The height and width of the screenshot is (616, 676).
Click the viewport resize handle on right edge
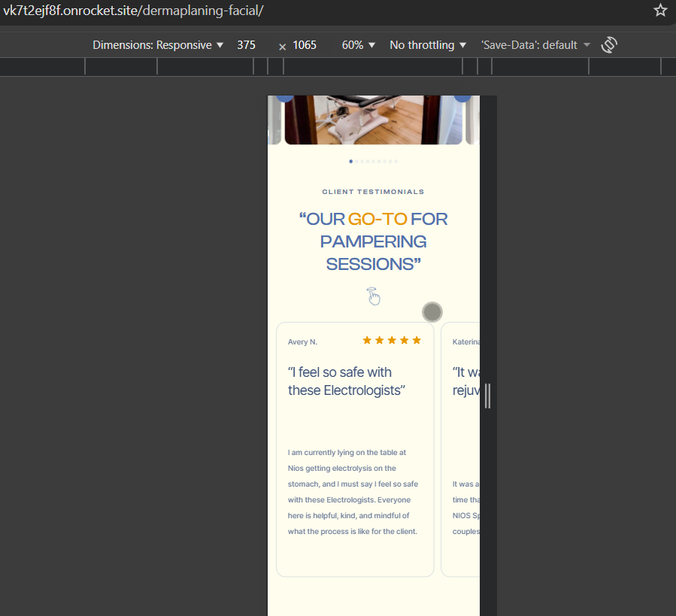point(487,396)
